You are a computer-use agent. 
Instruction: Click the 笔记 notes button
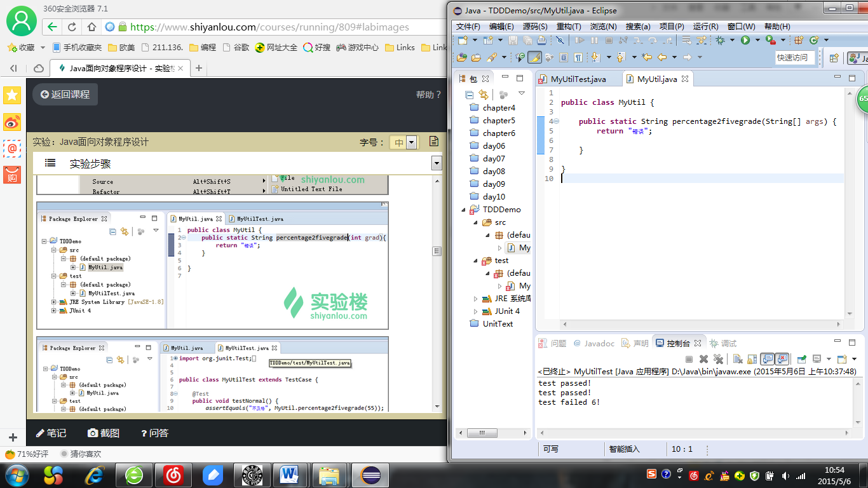tap(51, 433)
